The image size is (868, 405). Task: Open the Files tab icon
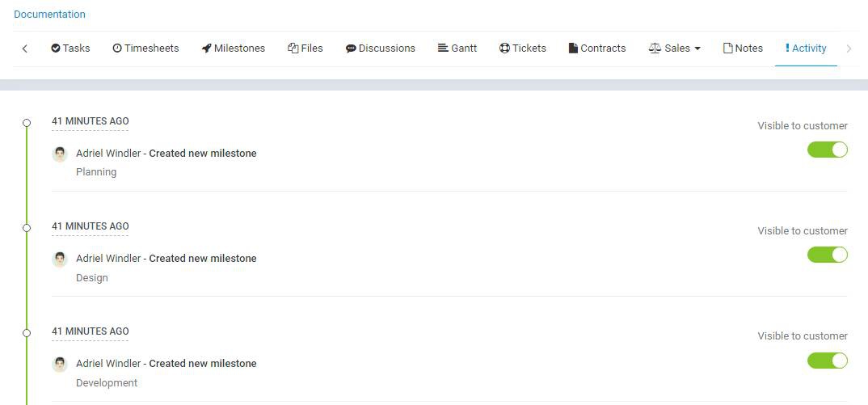coord(305,49)
